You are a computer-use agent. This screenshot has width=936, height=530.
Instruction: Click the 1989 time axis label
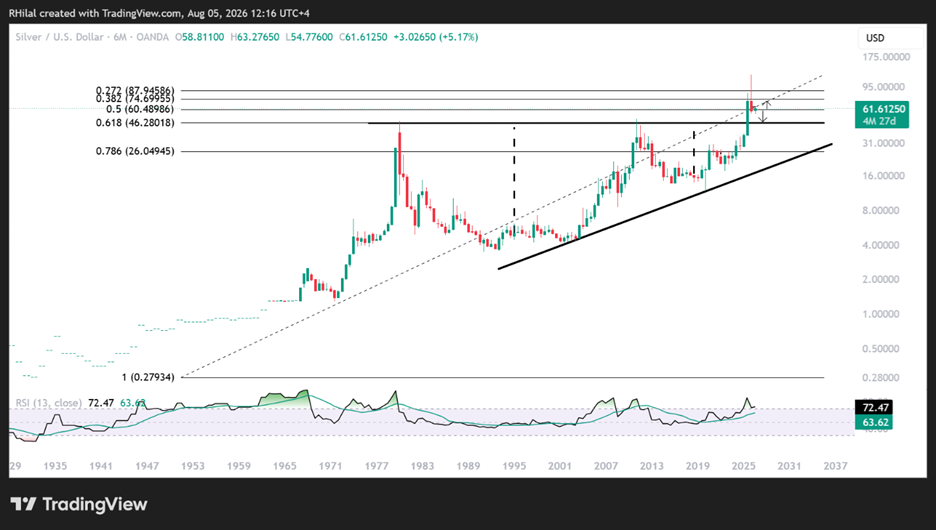(x=468, y=466)
